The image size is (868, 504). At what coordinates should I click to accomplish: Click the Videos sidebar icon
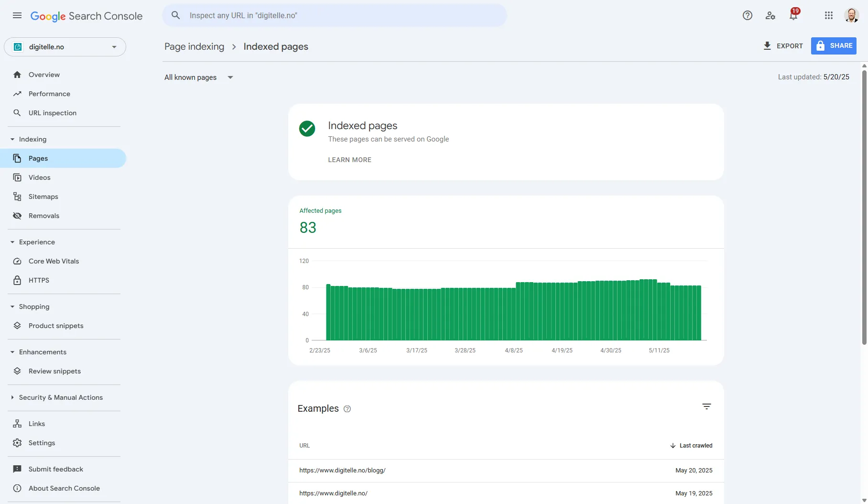click(17, 177)
